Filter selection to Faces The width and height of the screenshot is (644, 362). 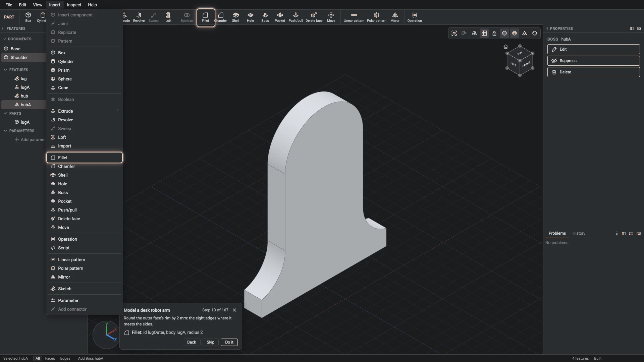[x=50, y=358]
